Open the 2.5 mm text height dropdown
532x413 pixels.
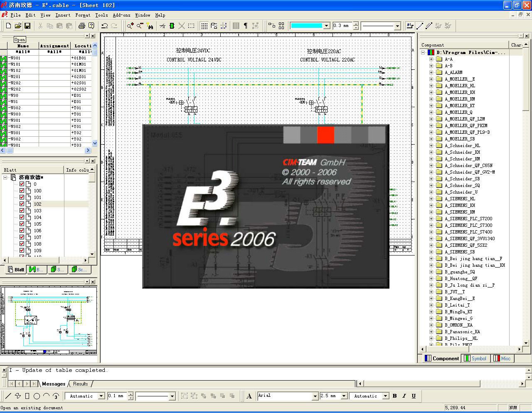click(344, 396)
